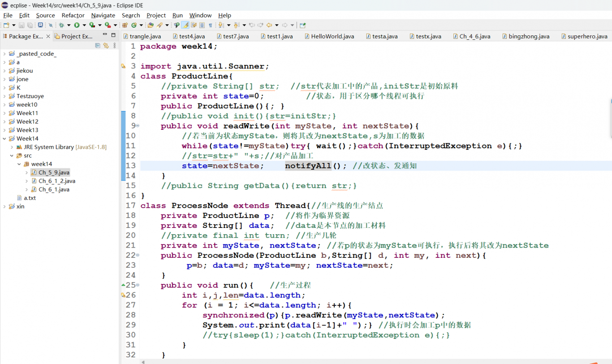The width and height of the screenshot is (612, 364).
Task: Close the Package Explorer tab
Action: click(48, 36)
